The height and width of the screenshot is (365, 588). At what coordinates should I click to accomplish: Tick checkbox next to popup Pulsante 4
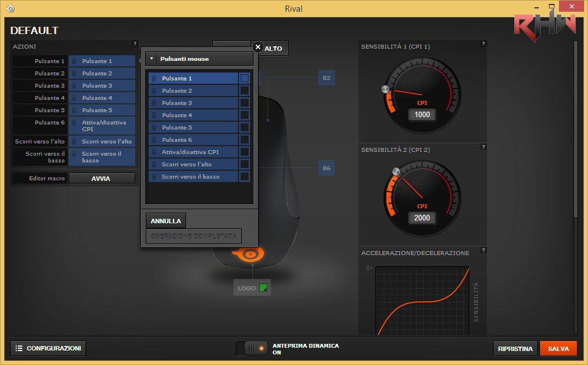click(x=245, y=115)
